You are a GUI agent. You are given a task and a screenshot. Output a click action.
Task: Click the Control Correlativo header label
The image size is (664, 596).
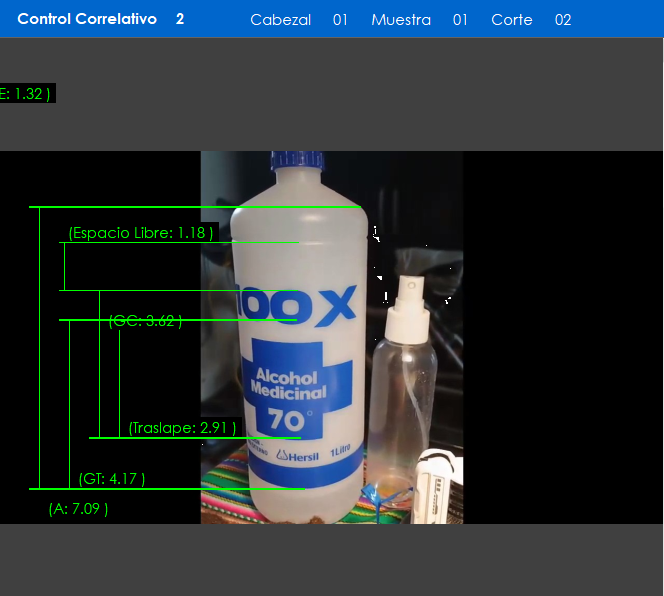click(87, 19)
